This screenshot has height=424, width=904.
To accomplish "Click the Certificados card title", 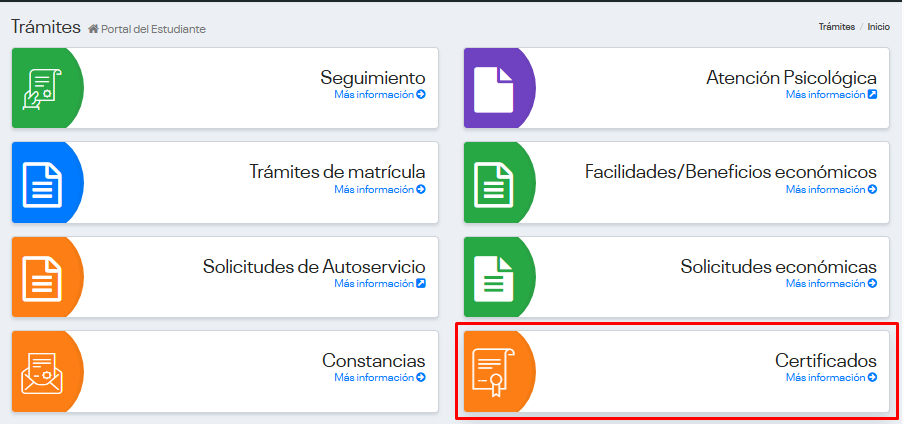I will pos(826,360).
